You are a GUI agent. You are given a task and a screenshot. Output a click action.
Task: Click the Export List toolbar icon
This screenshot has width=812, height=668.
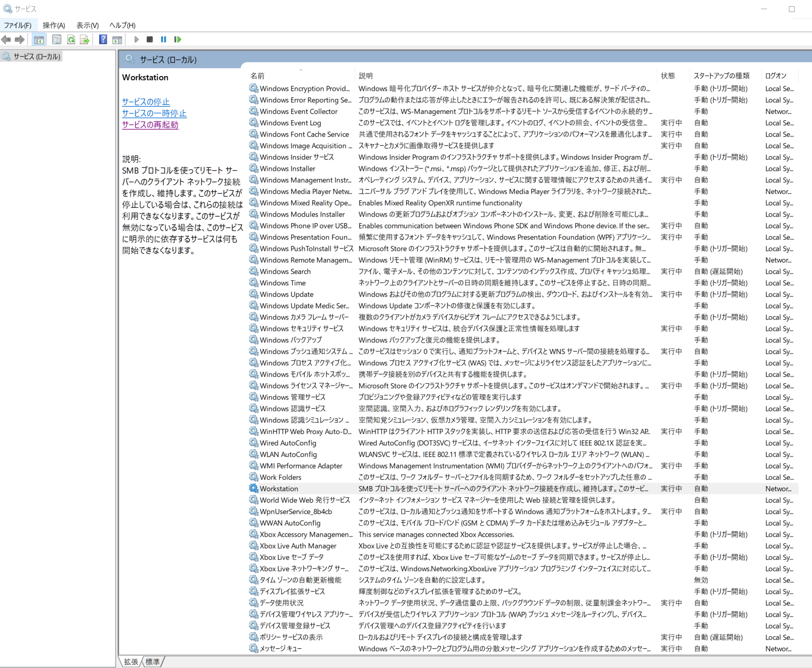pos(85,39)
